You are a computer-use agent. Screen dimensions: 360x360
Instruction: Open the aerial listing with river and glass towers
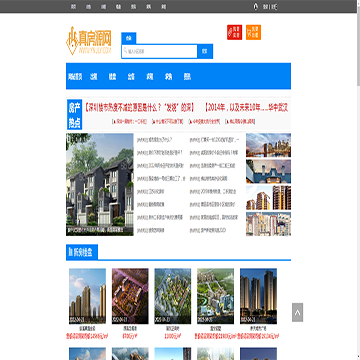tap(215, 296)
